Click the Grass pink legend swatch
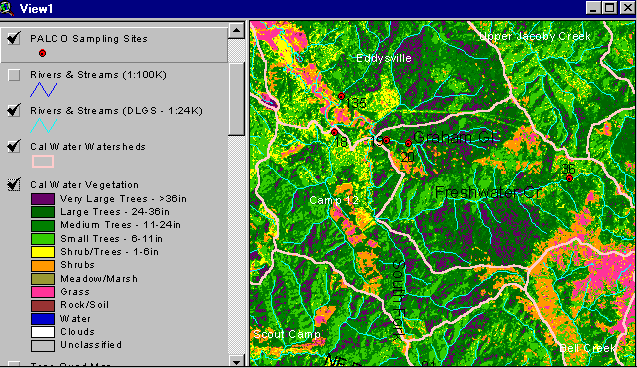Viewport: 637px width, 368px height. [43, 292]
